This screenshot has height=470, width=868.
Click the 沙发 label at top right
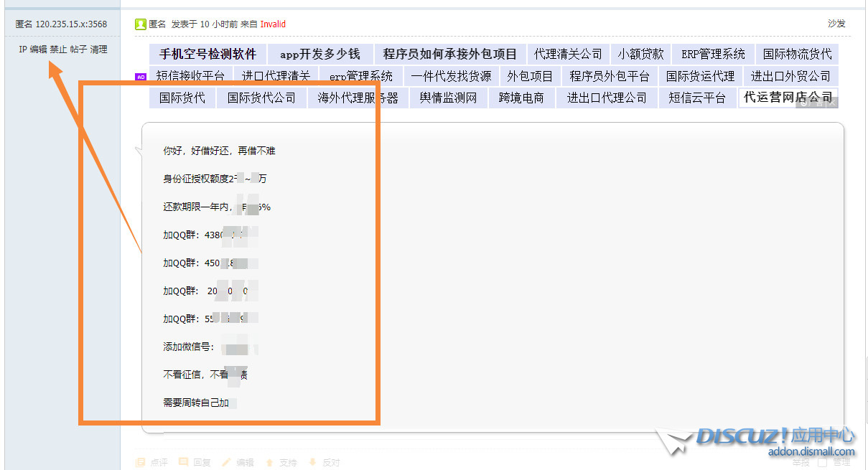838,23
